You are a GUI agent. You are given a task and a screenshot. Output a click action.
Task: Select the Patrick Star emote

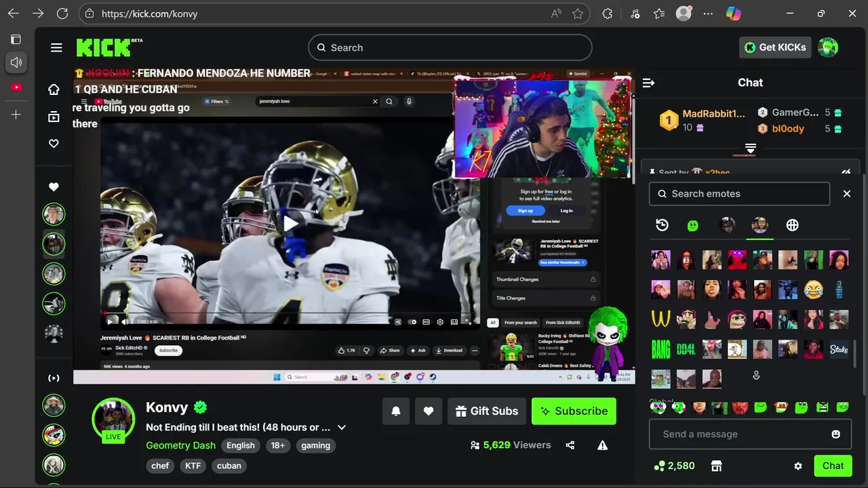[x=711, y=319]
